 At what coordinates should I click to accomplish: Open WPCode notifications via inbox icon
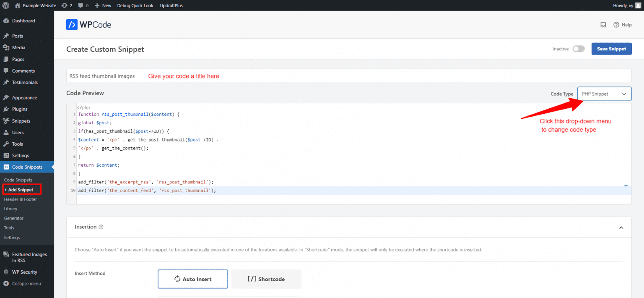tap(603, 25)
